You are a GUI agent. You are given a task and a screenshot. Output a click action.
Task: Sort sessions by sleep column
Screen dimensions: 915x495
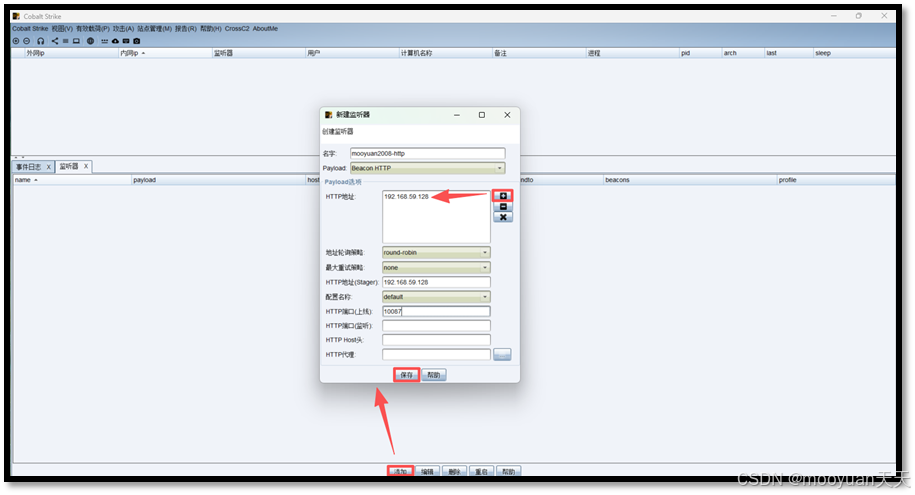(854, 53)
